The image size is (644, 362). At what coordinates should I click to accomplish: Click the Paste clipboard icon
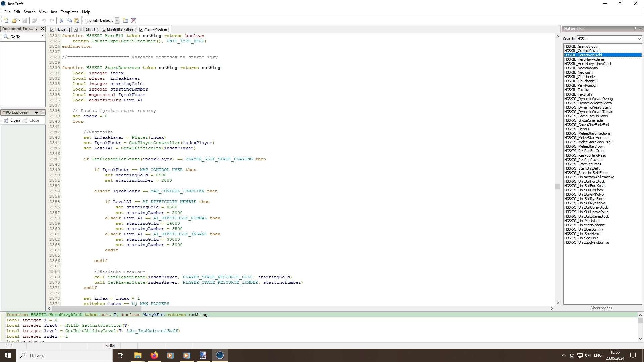click(x=77, y=20)
